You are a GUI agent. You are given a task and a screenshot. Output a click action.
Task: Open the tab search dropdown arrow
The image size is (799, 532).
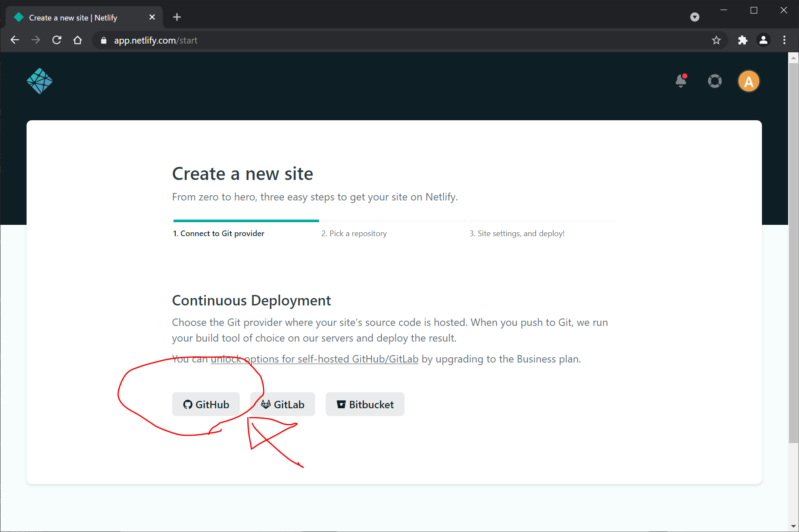695,17
